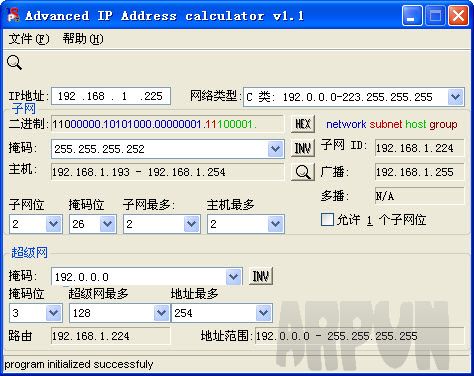Close the Advanced IP Address calculator window
The image size is (474, 376).
[458, 16]
